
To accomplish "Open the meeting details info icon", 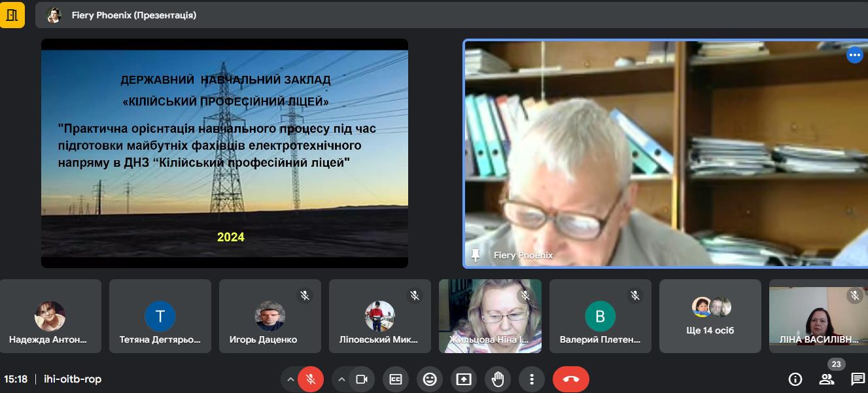I will click(x=795, y=379).
